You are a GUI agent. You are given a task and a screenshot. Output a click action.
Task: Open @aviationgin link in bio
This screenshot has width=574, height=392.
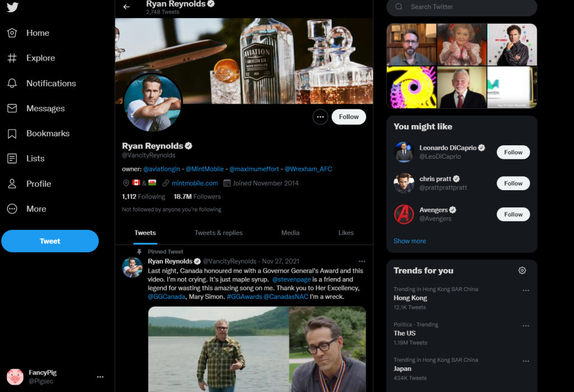(x=161, y=169)
